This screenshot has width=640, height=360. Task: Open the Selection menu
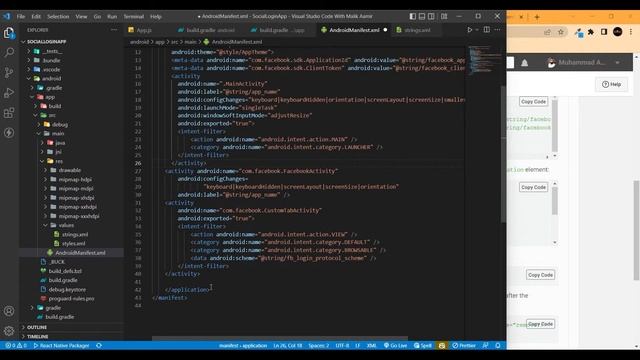click(x=58, y=16)
